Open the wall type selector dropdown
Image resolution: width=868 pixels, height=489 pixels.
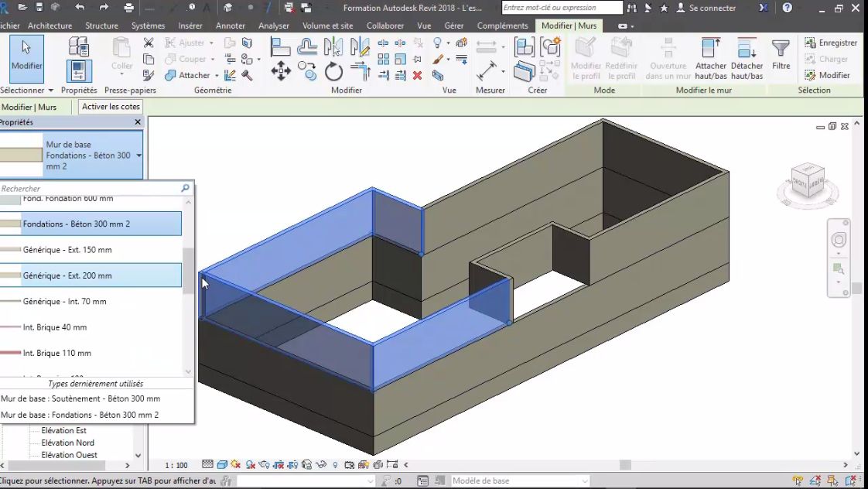(139, 156)
